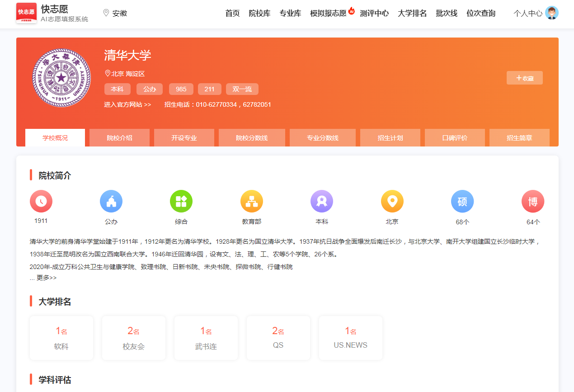
Task: Click the 64个 doctoral programs count
Action: point(533,222)
